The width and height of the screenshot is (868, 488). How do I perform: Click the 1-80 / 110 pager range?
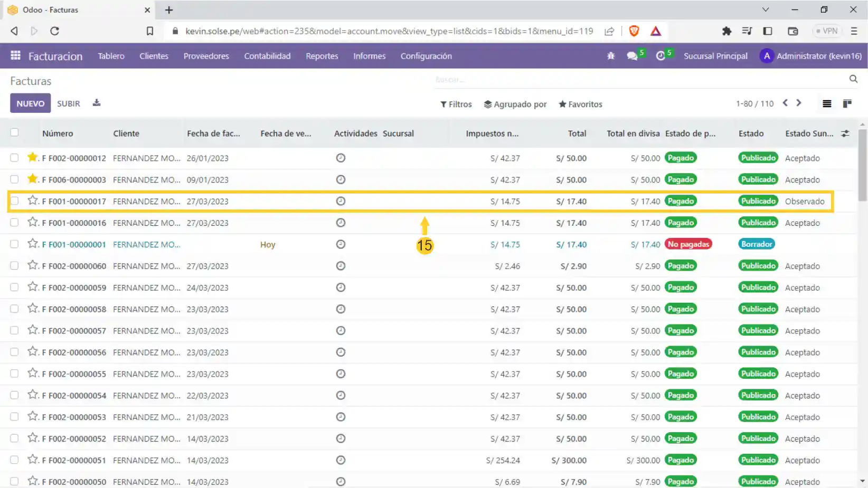click(754, 104)
